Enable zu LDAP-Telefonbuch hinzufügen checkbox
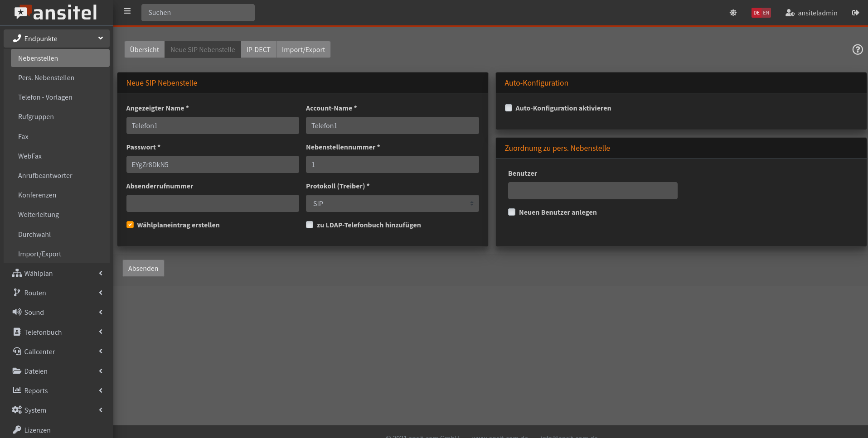The width and height of the screenshot is (868, 438). (x=310, y=225)
